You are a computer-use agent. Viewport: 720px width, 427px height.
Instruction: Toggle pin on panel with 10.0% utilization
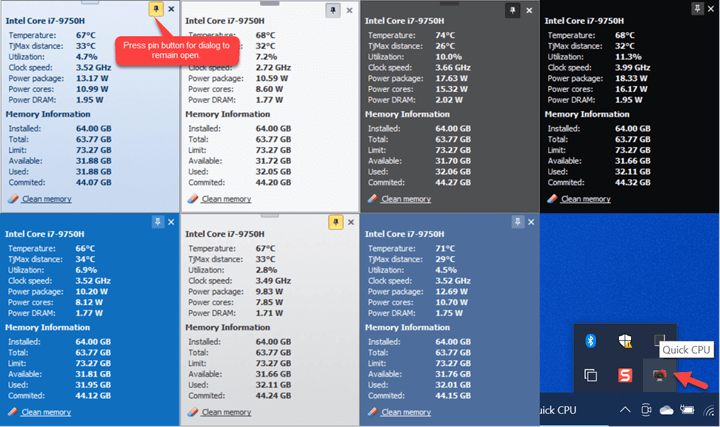(x=512, y=10)
